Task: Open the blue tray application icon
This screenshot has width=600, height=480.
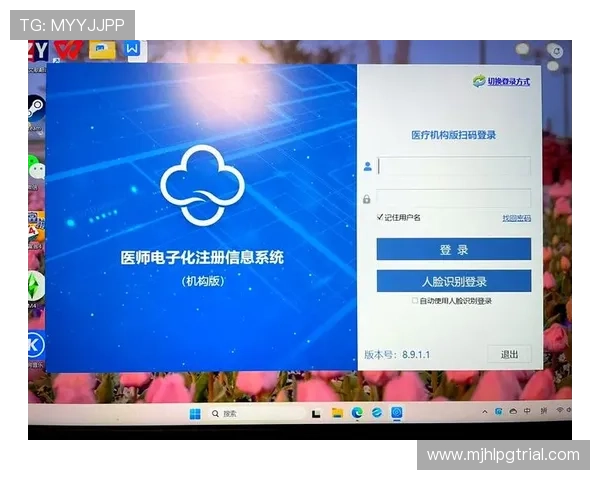Action: (x=498, y=411)
